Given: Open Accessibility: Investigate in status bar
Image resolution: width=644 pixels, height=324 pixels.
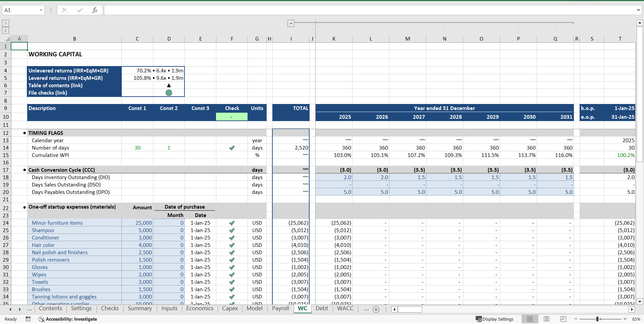Looking at the screenshot, I should coord(68,319).
